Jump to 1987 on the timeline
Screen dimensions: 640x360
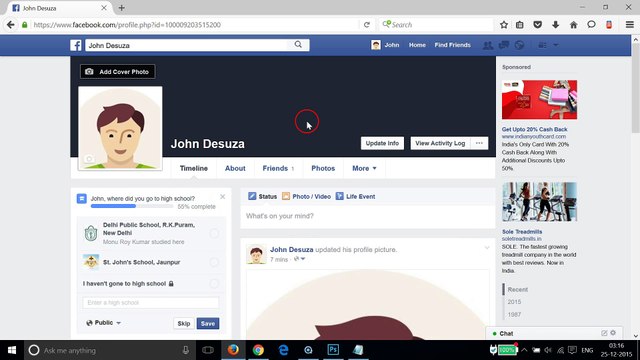(x=514, y=315)
